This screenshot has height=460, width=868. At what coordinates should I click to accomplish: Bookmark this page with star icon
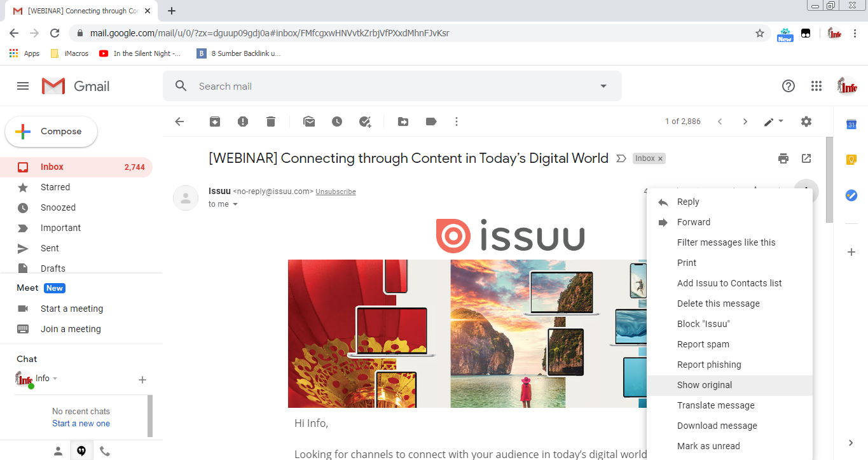[760, 33]
